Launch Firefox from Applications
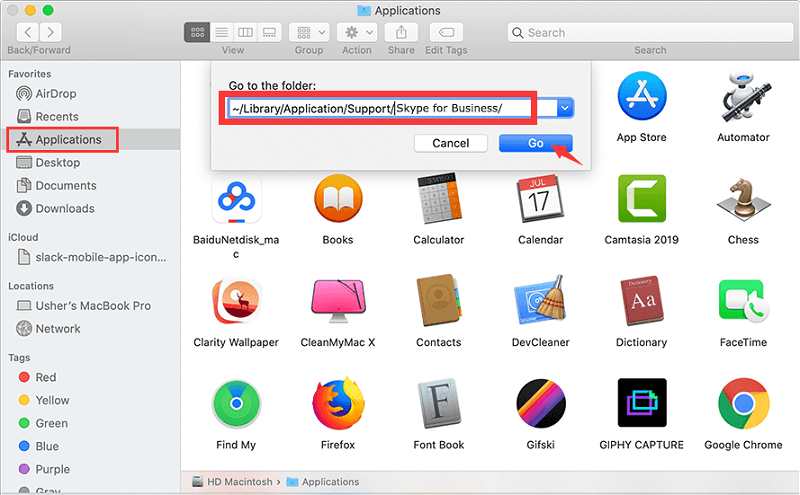 coord(337,405)
